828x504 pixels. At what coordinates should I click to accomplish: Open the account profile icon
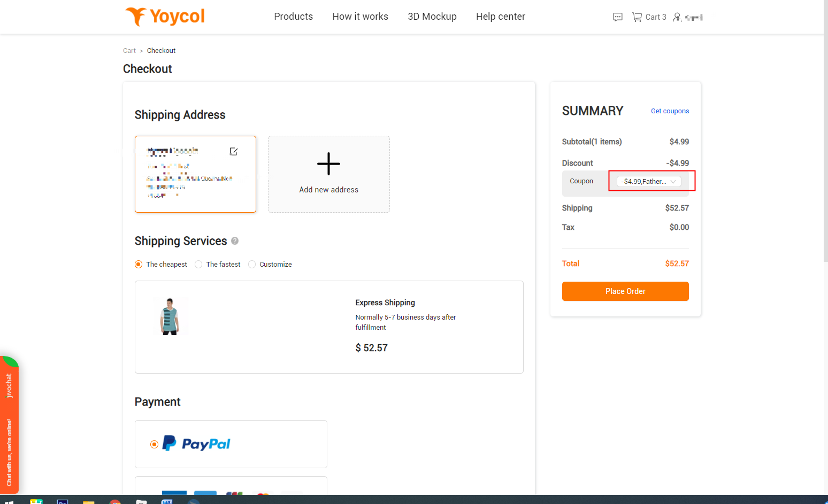pos(677,17)
